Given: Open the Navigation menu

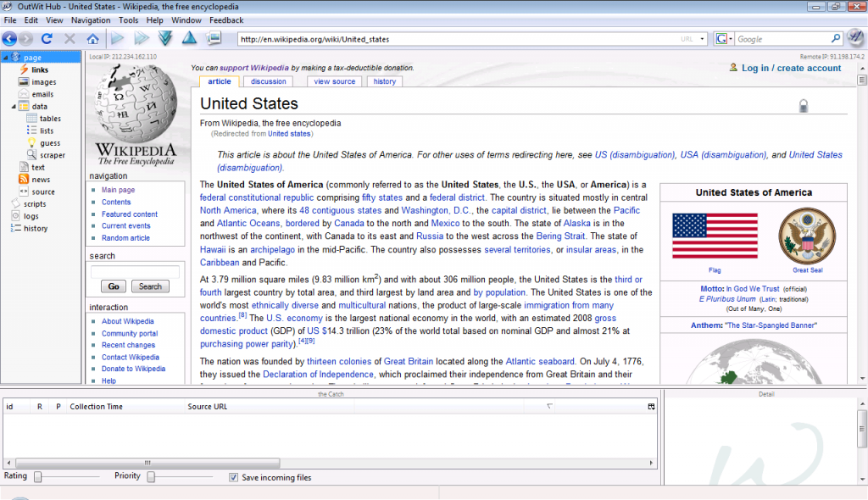Looking at the screenshot, I should pyautogui.click(x=90, y=19).
